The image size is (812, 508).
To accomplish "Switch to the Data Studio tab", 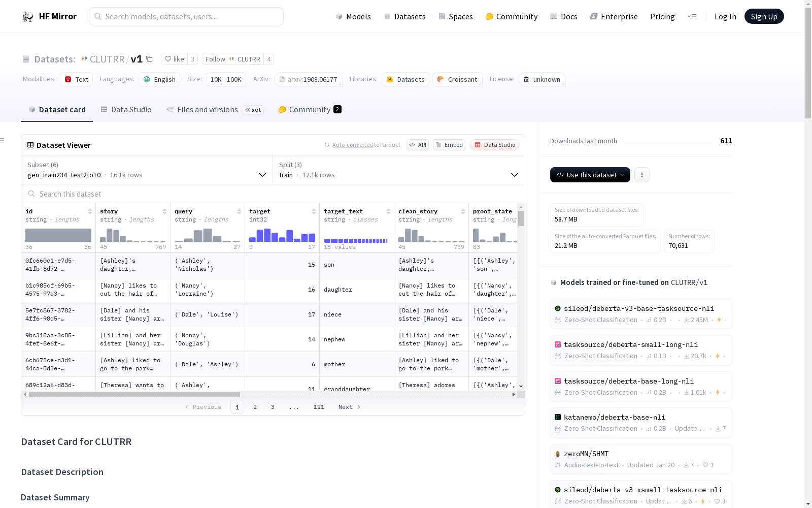I will [126, 110].
